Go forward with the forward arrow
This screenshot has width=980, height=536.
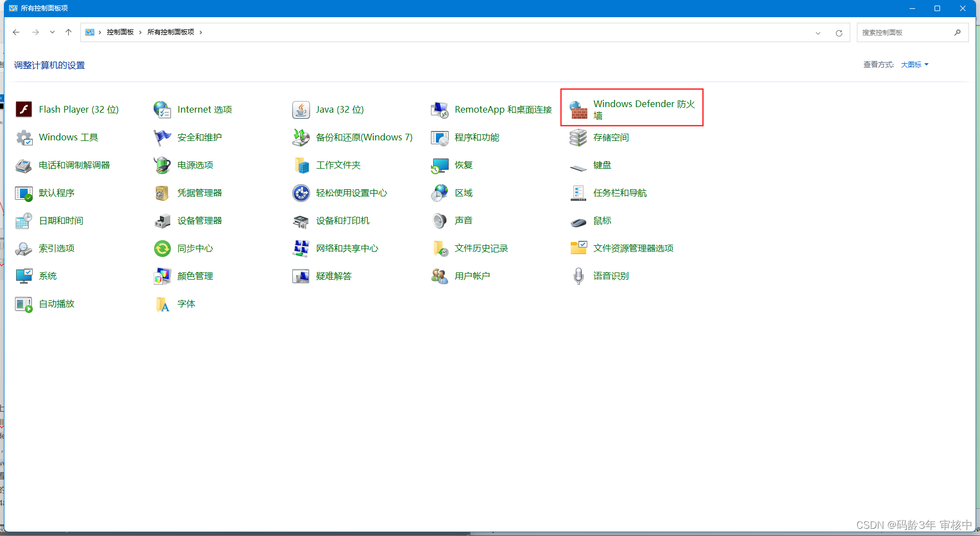coord(35,32)
